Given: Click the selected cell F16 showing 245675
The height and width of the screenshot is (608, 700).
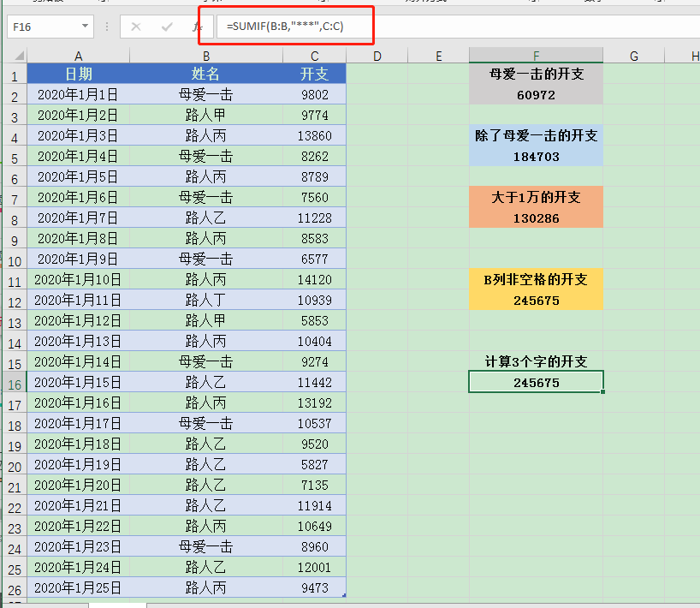Looking at the screenshot, I should pyautogui.click(x=537, y=382).
